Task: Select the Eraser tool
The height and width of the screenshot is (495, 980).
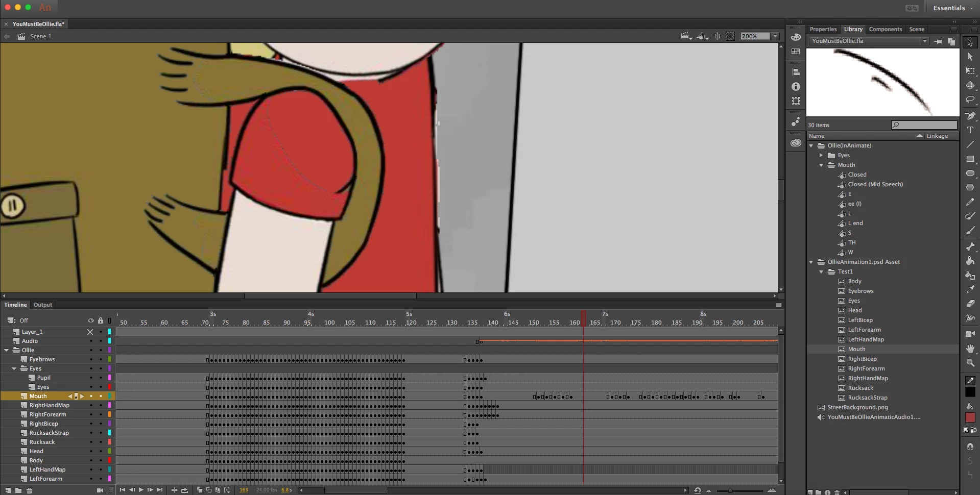Action: tap(970, 304)
